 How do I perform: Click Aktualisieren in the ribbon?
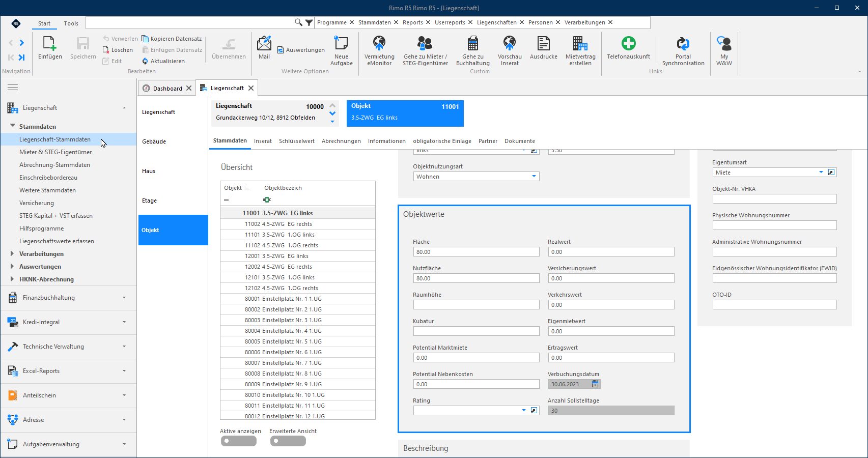pyautogui.click(x=163, y=61)
